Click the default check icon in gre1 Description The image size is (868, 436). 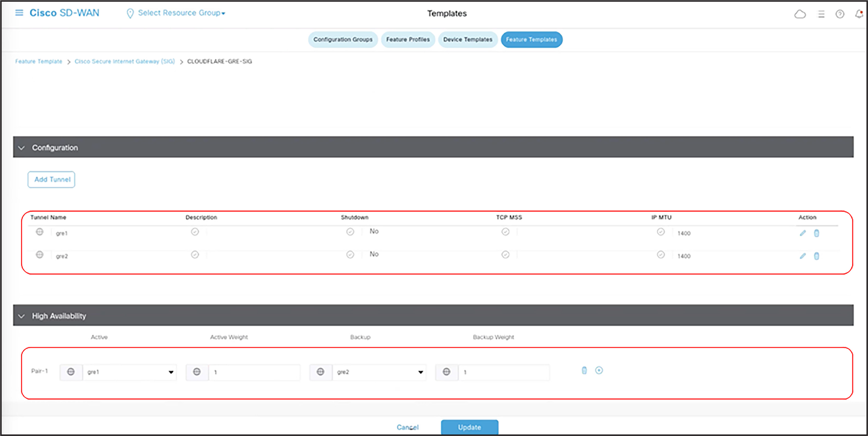point(195,232)
